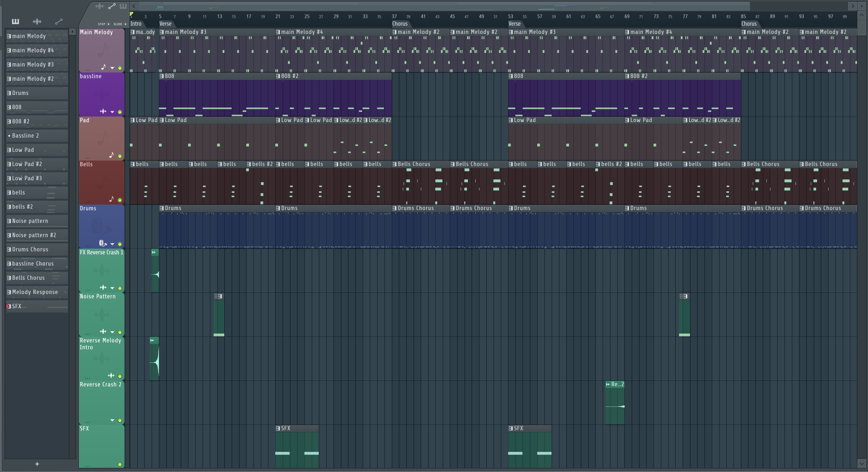Click horizontal playlist overview scrollbar
This screenshot has height=472, width=868.
444,6
